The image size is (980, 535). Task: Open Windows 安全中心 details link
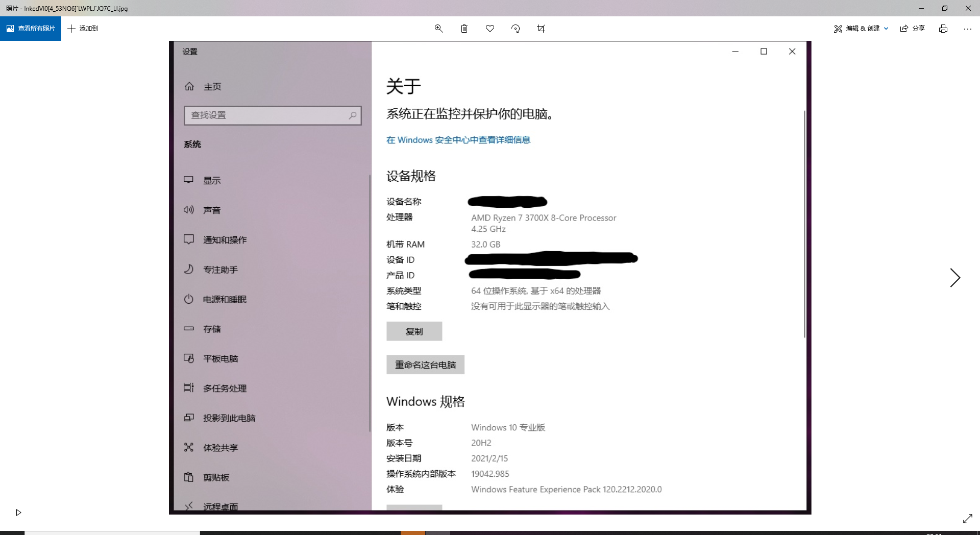pyautogui.click(x=458, y=139)
